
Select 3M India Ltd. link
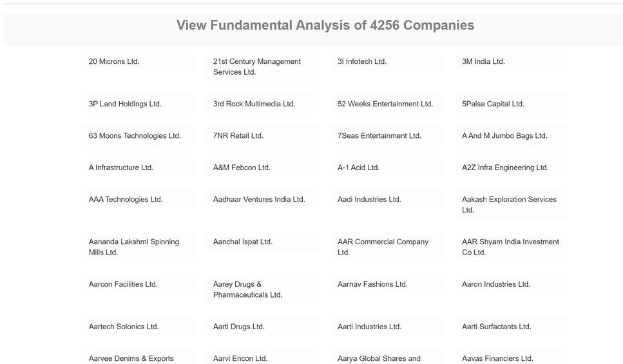(x=483, y=62)
